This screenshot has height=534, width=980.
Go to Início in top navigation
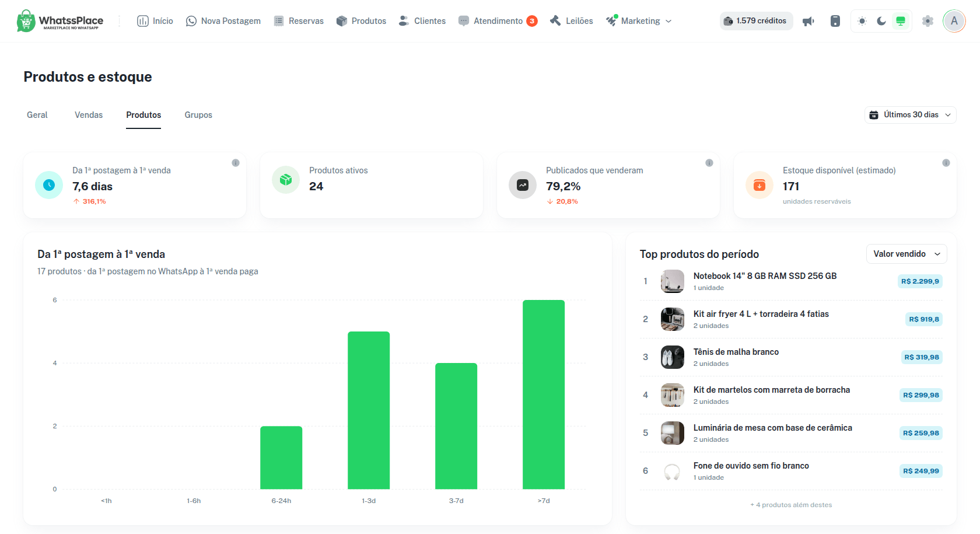click(155, 21)
